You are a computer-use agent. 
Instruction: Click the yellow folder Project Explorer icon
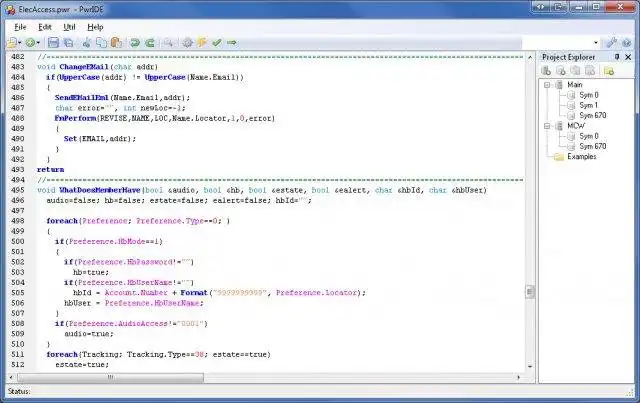point(609,71)
